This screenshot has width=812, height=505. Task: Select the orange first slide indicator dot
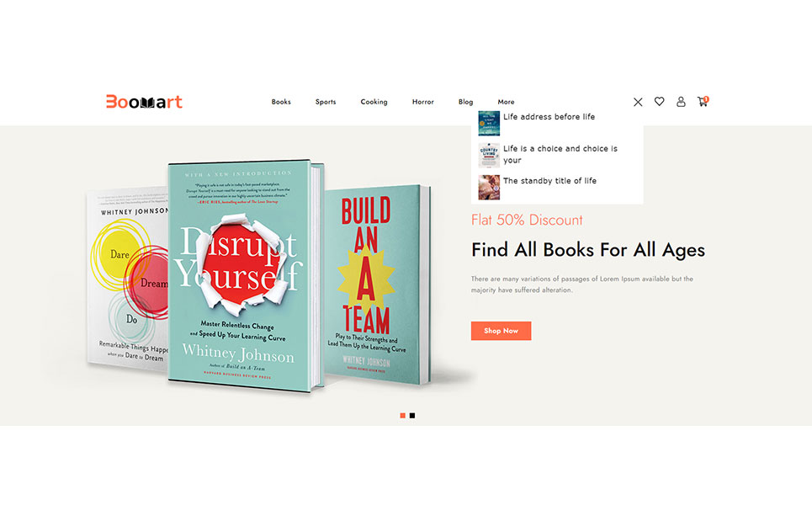(x=402, y=415)
